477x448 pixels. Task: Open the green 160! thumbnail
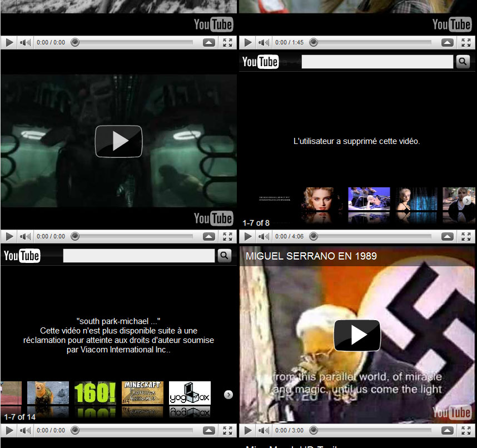point(95,393)
